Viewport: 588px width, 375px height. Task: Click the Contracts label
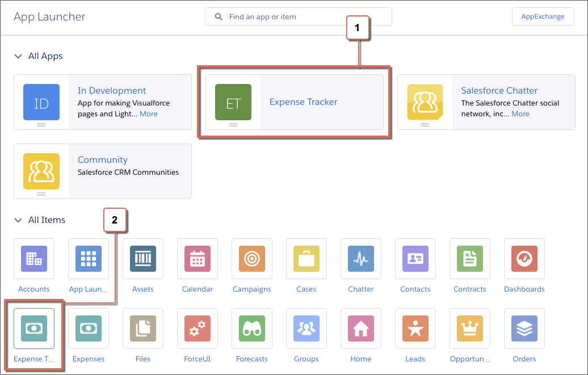coord(470,289)
